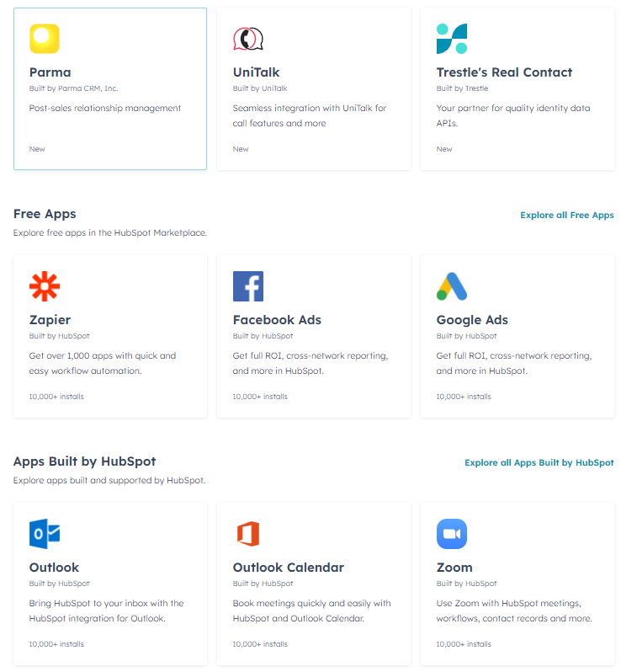This screenshot has height=672, width=637.
Task: Click the orange Zapier asterisk icon
Action: (45, 286)
